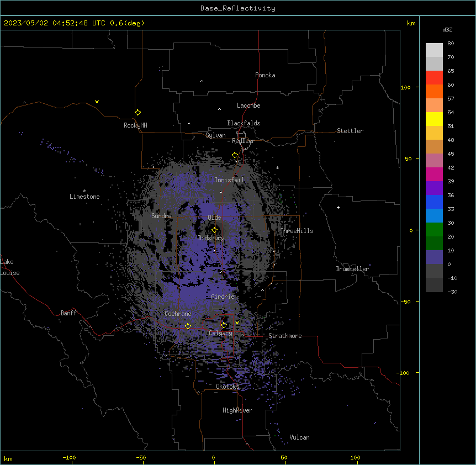Click the HighRiver label
Viewport: 476px width, 465px height.
click(237, 410)
